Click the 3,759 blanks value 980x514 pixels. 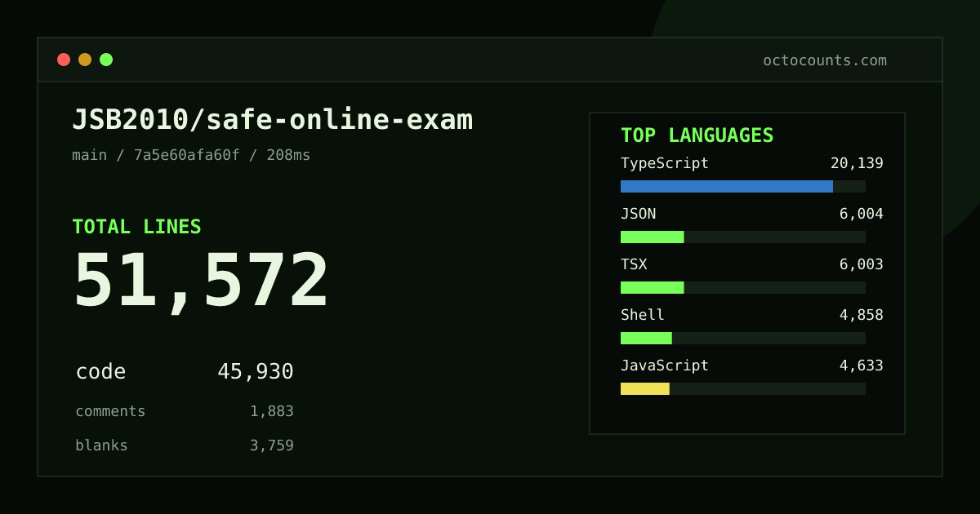272,445
